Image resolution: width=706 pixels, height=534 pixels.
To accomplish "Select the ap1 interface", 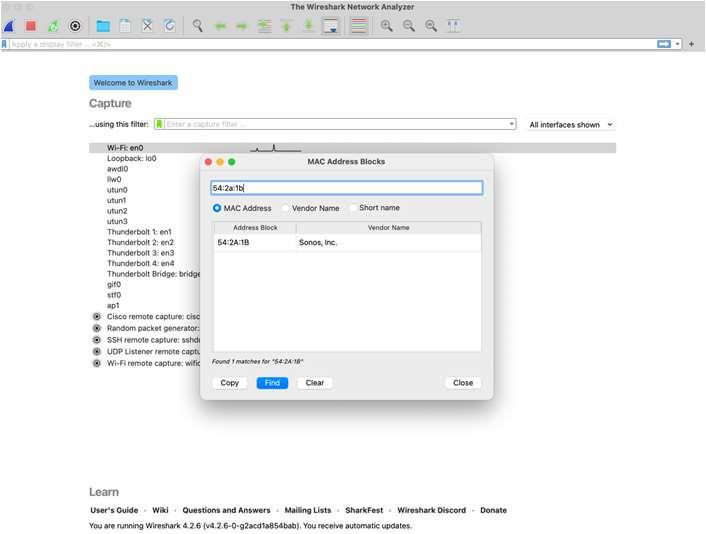I will (113, 305).
